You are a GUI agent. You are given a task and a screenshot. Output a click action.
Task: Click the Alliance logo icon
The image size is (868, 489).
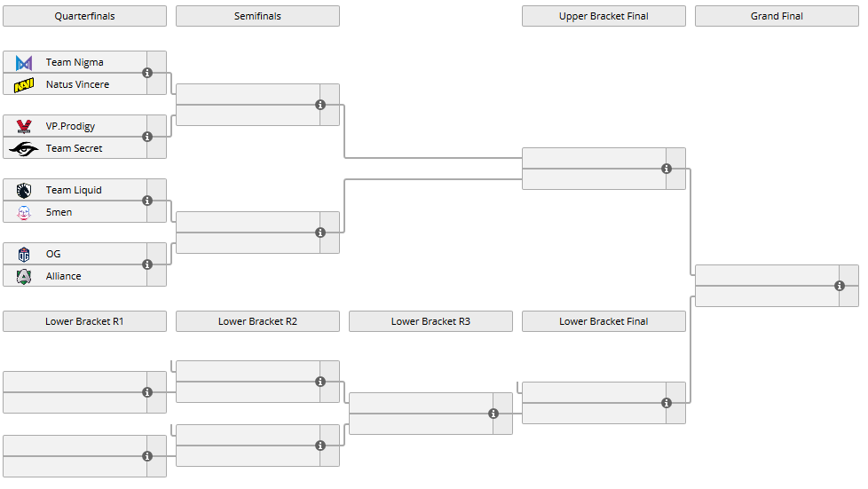coord(24,277)
